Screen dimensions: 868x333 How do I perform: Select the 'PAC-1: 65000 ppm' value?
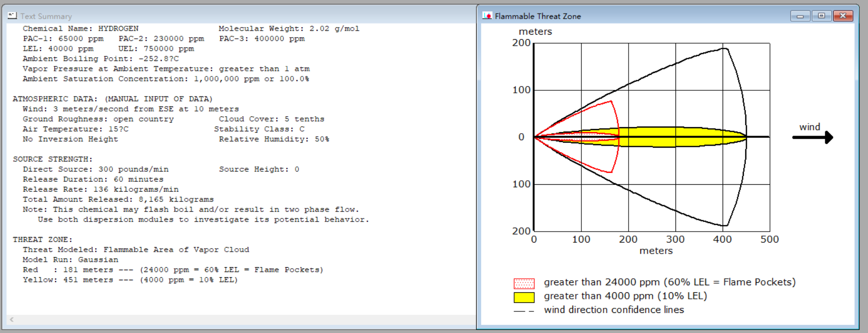[x=63, y=39]
